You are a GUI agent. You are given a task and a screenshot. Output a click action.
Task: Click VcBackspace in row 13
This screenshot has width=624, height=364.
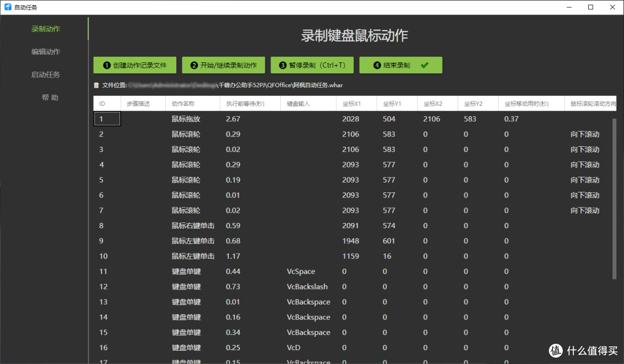309,302
